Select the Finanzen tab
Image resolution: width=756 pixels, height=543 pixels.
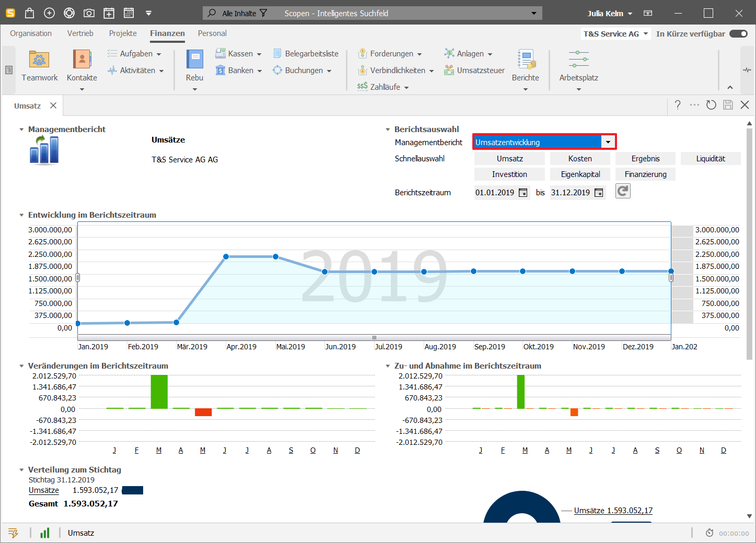tap(167, 33)
